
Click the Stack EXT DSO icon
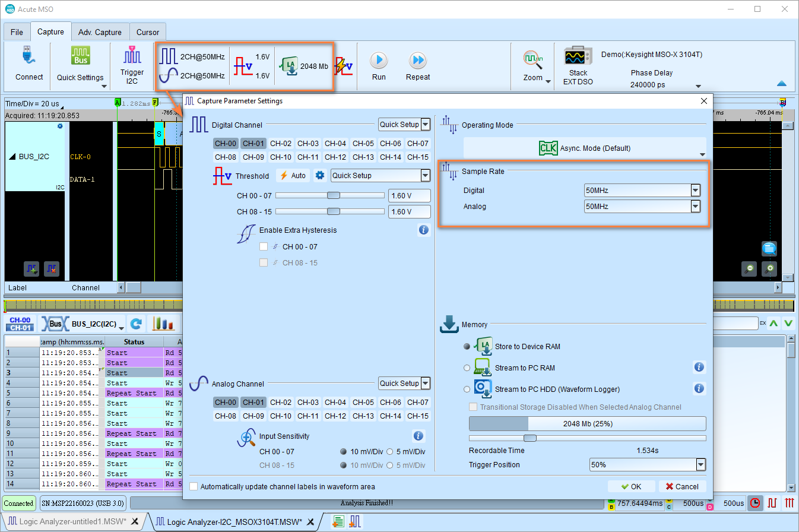(x=578, y=57)
